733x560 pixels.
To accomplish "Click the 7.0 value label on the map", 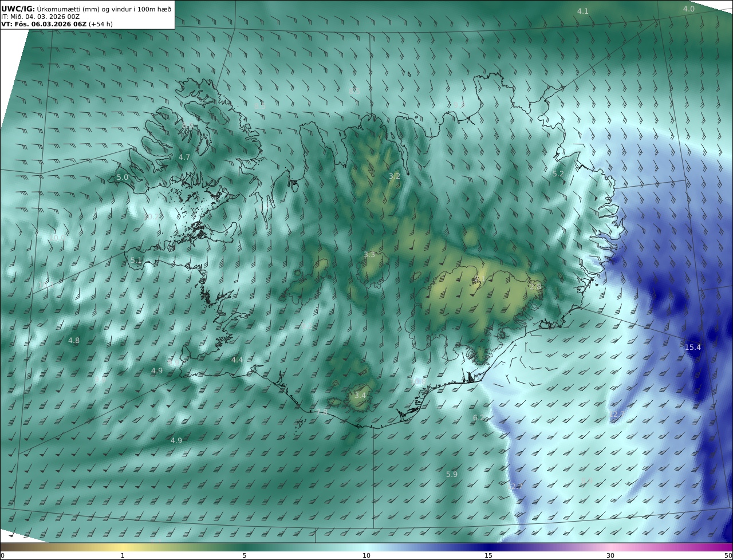I will click(x=322, y=412).
